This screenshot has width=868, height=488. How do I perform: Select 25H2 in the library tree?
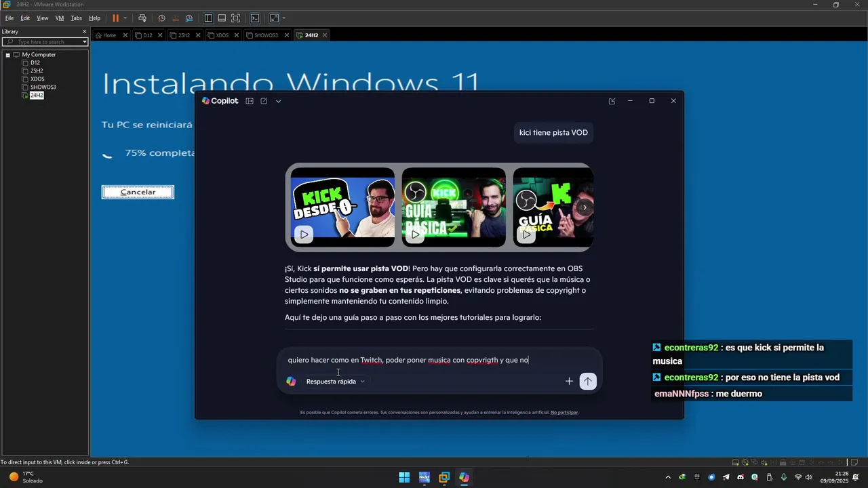(x=37, y=71)
